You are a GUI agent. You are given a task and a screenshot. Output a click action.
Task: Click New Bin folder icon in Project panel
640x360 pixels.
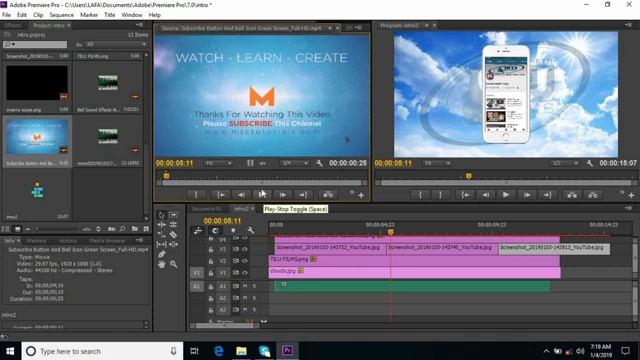135,229
